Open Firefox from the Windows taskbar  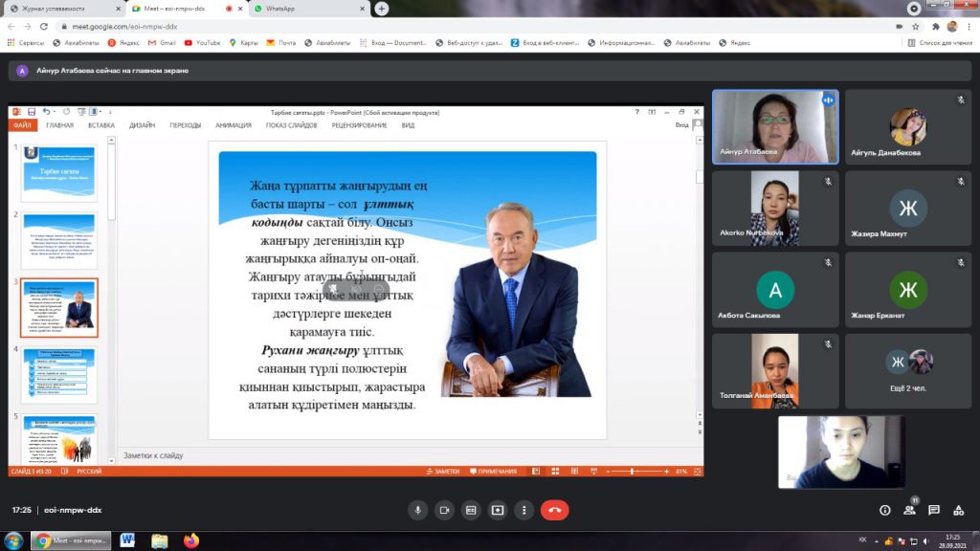tap(190, 541)
